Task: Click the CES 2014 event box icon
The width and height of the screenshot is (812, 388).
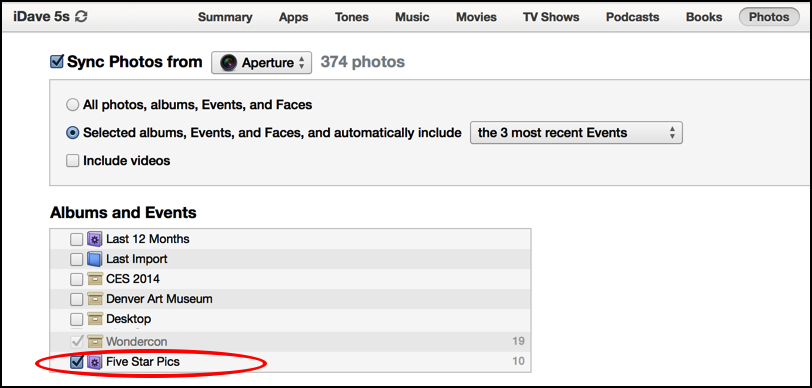Action: point(94,279)
